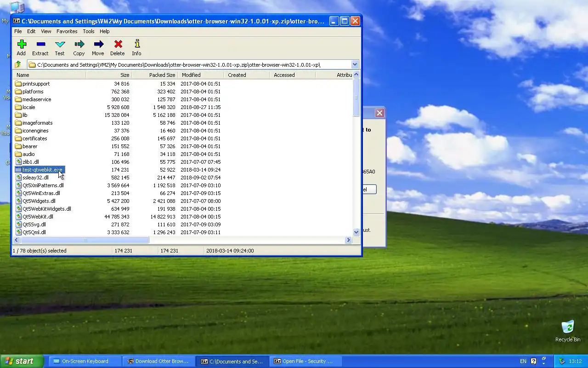Switch to Download Otter Browser taskbar button

(158, 361)
